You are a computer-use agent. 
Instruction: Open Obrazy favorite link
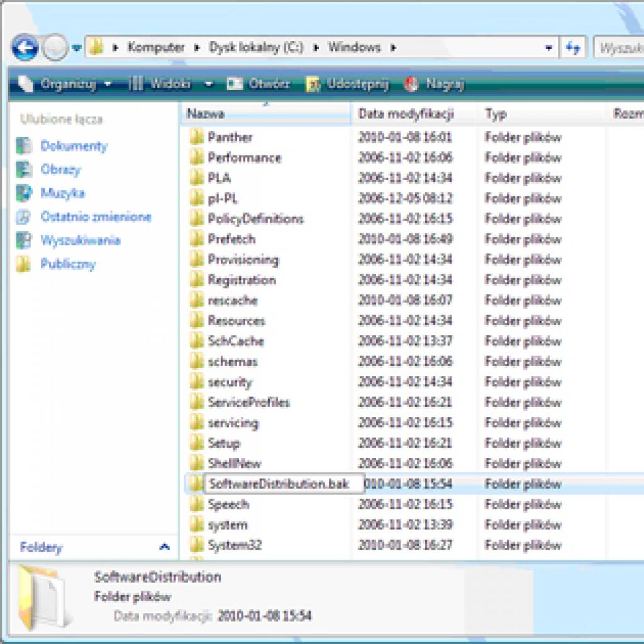[60, 169]
